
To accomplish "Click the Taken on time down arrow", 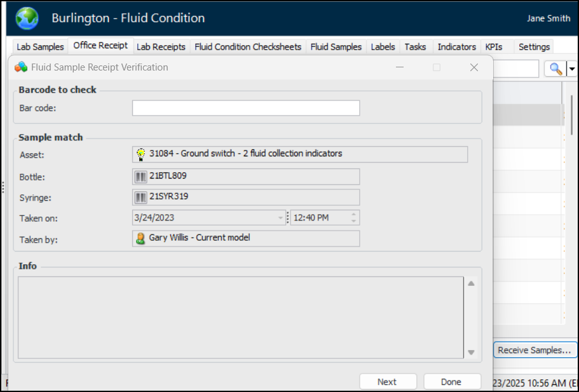I will [x=354, y=220].
